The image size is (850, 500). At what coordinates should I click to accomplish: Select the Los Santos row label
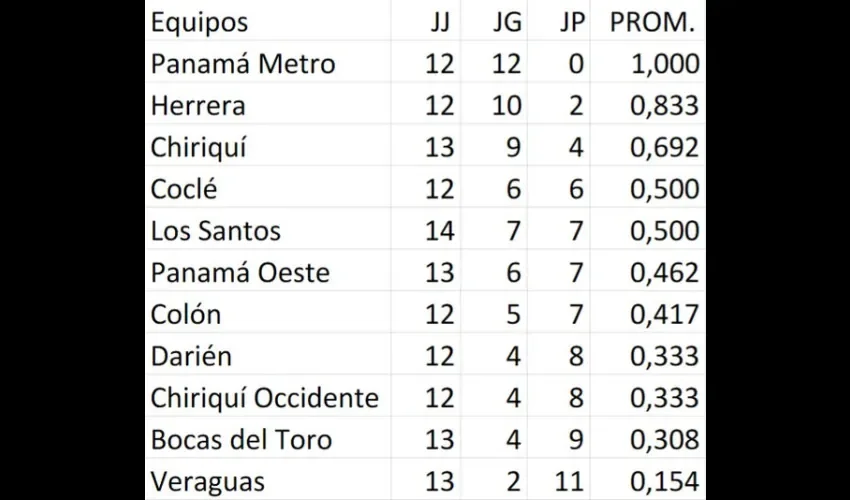coord(268,230)
